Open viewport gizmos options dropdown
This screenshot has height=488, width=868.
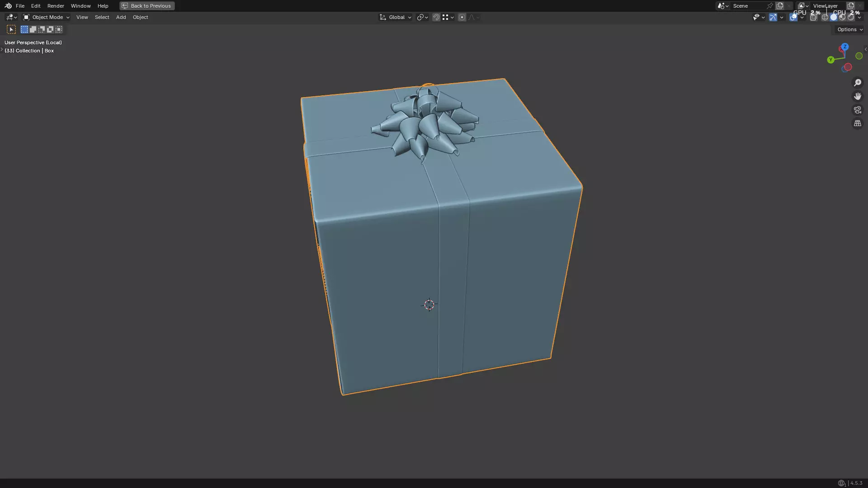click(782, 17)
